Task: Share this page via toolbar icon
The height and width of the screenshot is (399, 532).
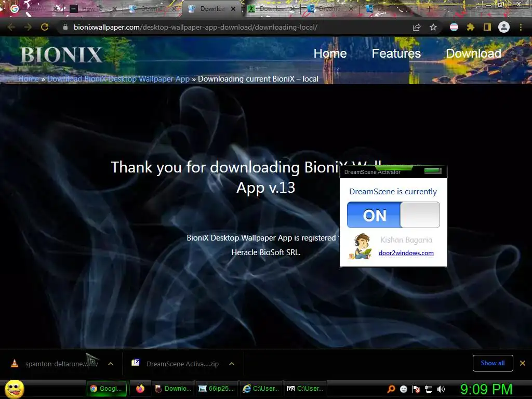Action: [x=417, y=27]
